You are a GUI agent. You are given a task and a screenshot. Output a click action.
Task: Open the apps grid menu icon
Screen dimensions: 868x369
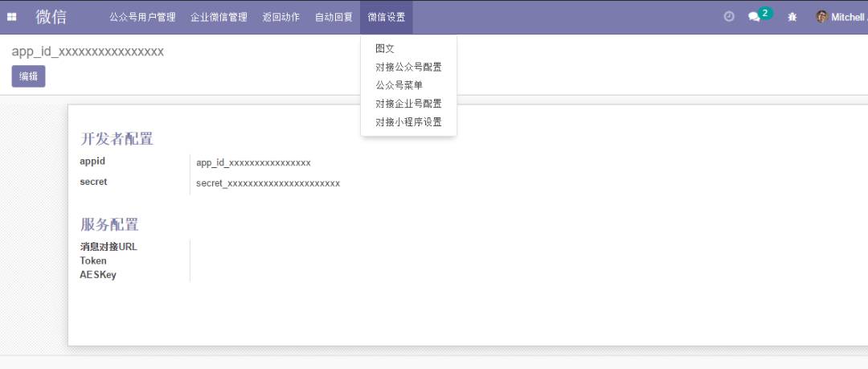[x=11, y=17]
